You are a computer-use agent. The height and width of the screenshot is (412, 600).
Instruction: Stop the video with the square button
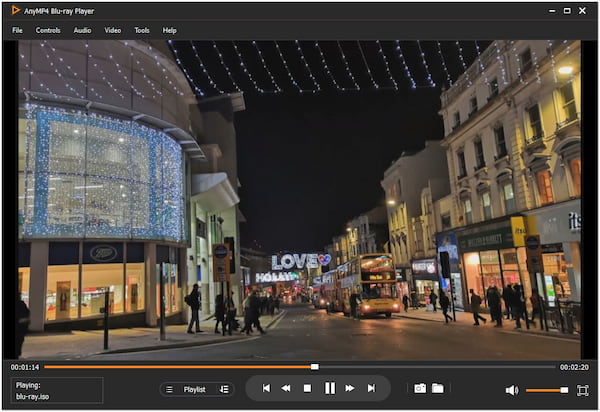click(x=307, y=388)
